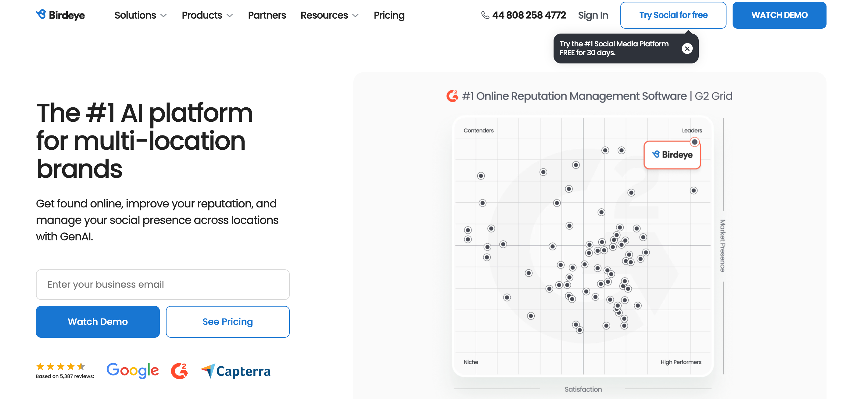
Task: Click the Capterra logo
Action: coord(235,371)
